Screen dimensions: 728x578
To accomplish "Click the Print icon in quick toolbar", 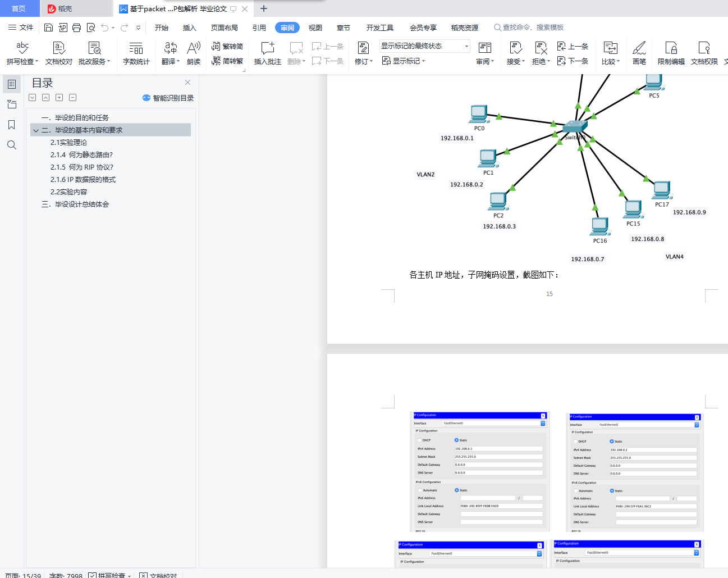I will (x=76, y=28).
